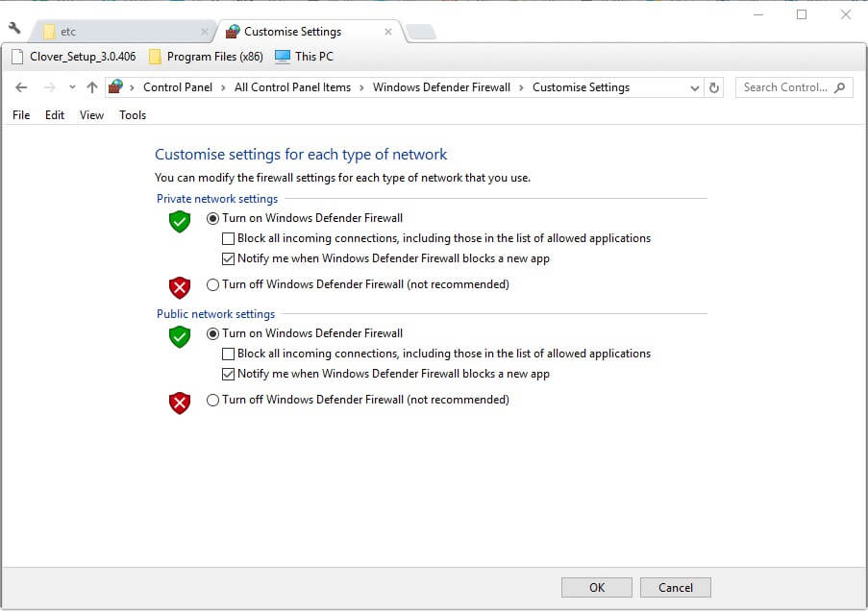Viewport: 868px width, 611px height.
Task: Click the heading Customise settings for each type of network
Action: click(301, 155)
